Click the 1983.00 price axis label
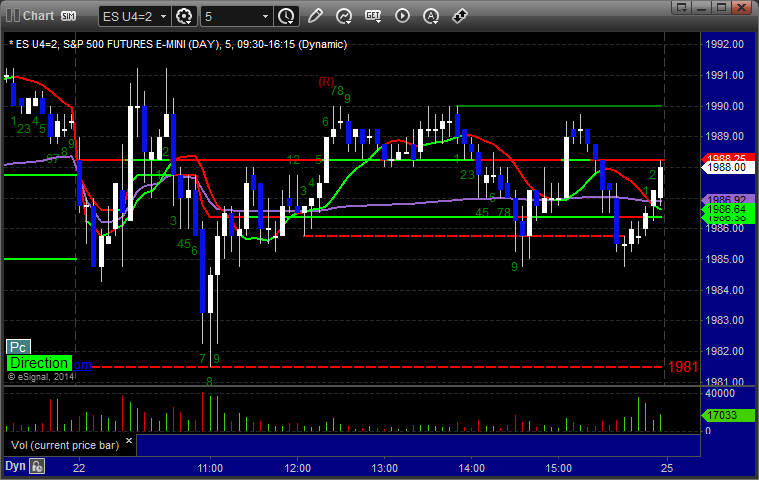 pyautogui.click(x=725, y=320)
